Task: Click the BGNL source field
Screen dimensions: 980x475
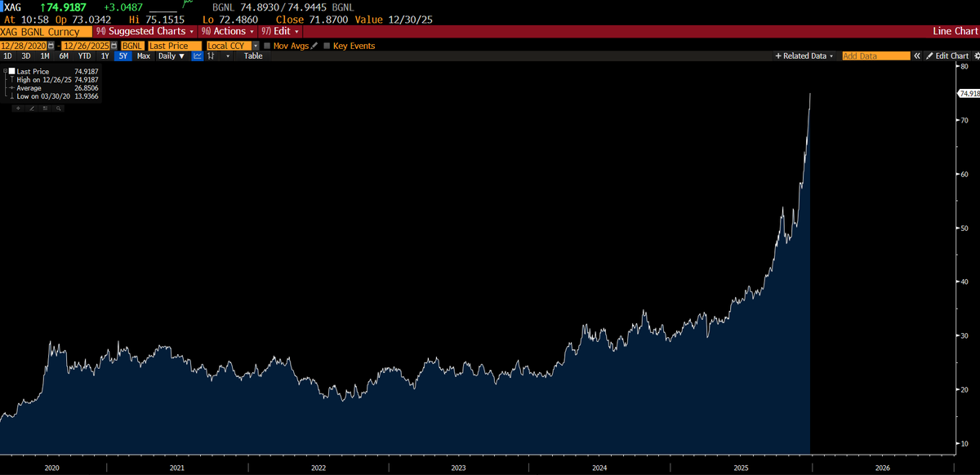Action: coord(132,46)
